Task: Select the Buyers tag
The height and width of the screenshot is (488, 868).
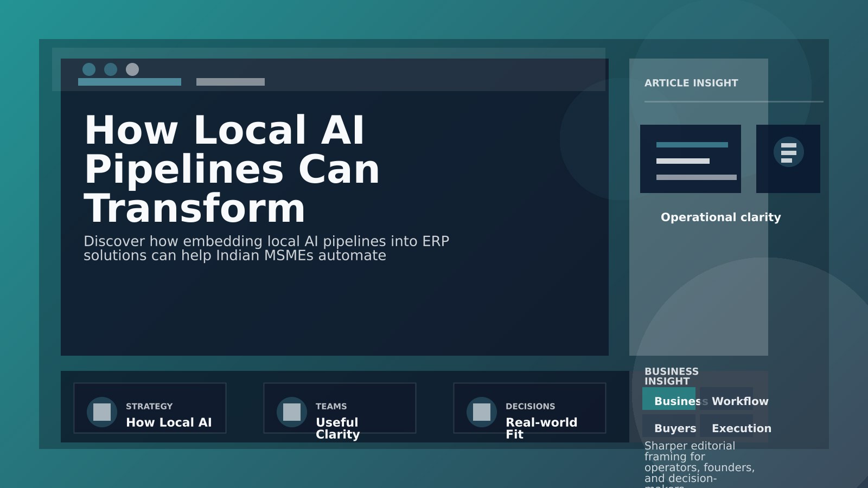Action: click(x=669, y=426)
